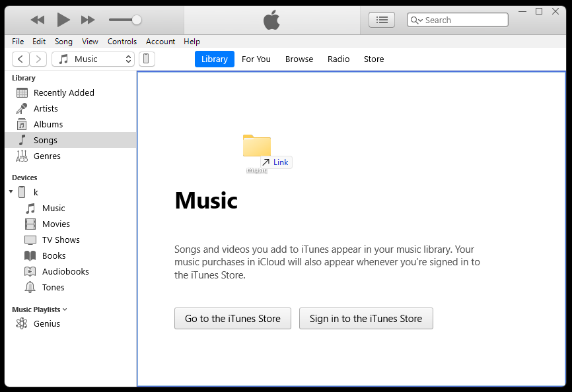Screen dimensions: 572x392
Task: Open the search options magnifier dropdown
Action: (416, 20)
